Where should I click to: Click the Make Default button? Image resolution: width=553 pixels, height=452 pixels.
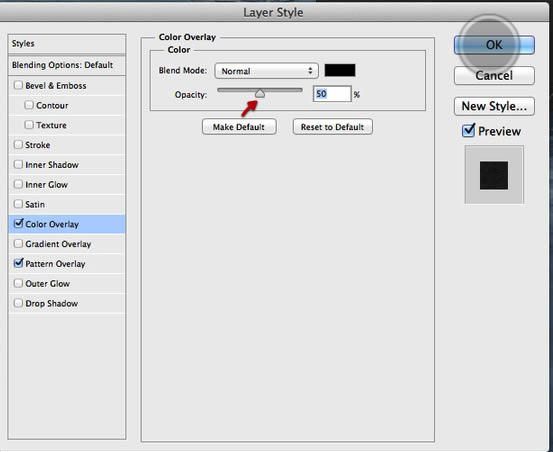239,127
